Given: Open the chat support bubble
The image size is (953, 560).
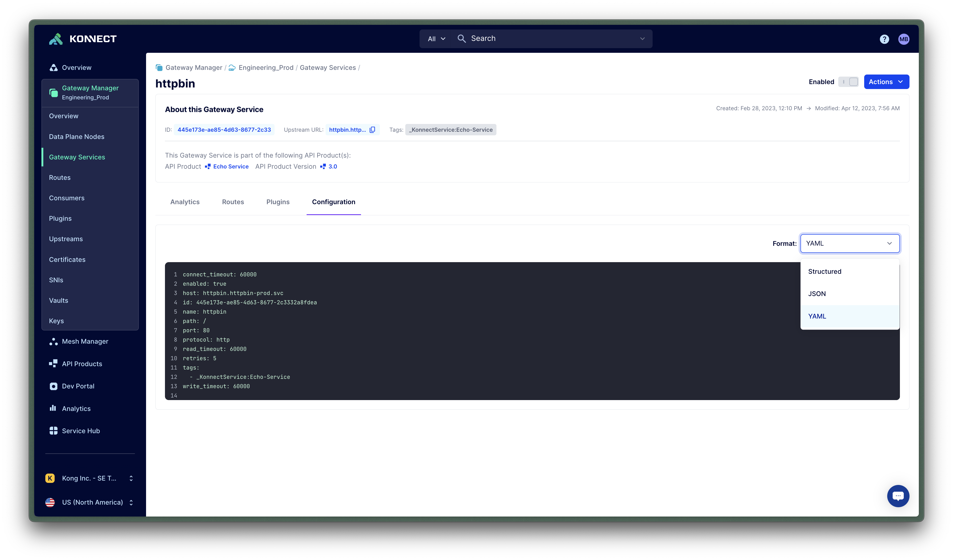Looking at the screenshot, I should point(898,496).
